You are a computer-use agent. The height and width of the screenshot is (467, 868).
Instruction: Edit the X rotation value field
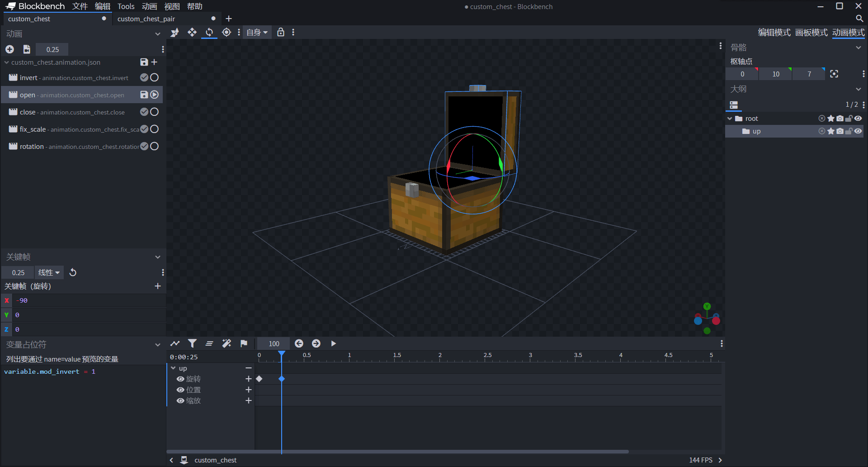pos(89,300)
